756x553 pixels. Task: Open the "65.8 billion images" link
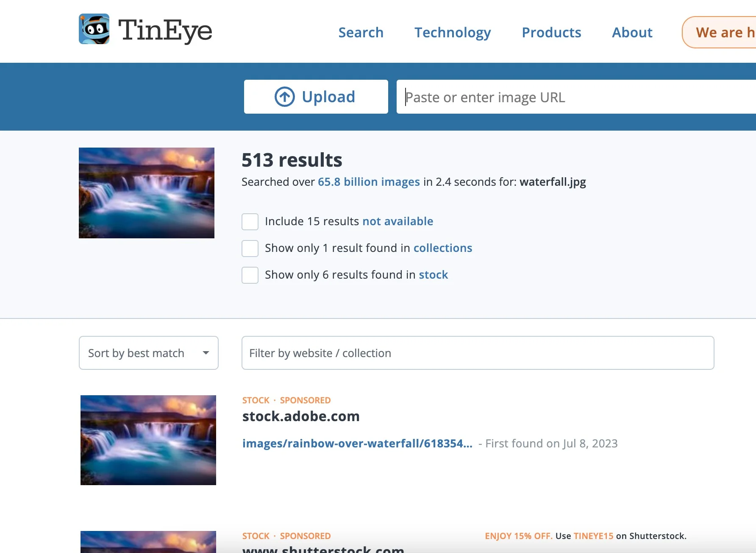pos(368,182)
